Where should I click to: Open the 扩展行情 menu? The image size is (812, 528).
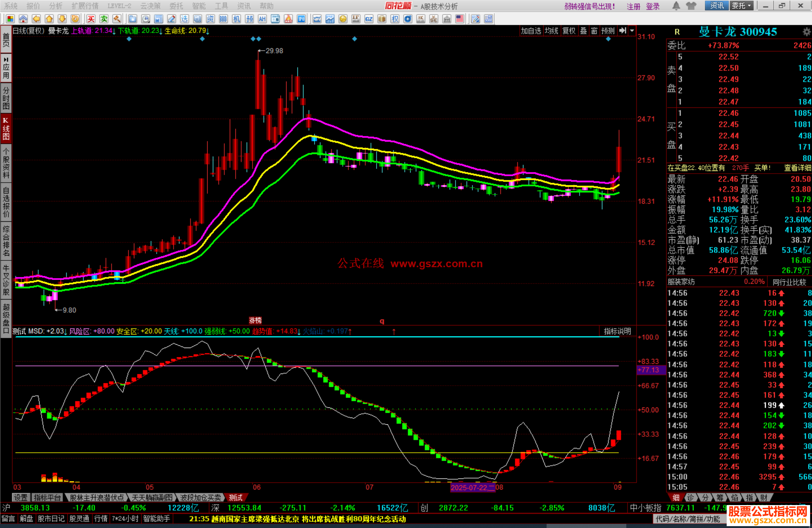[85, 6]
